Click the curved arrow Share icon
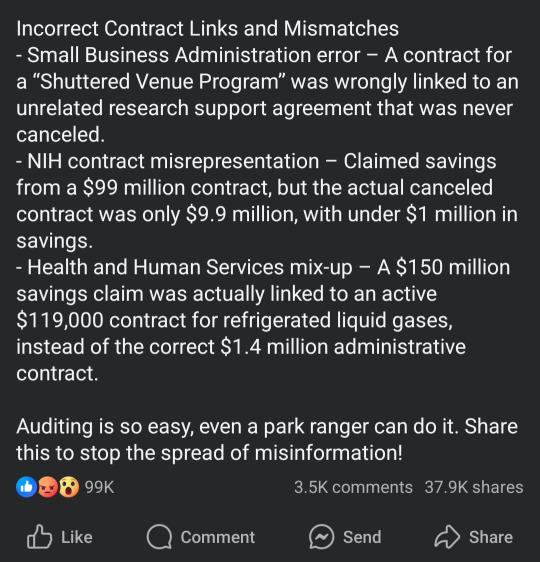The height and width of the screenshot is (562, 540). tap(447, 537)
